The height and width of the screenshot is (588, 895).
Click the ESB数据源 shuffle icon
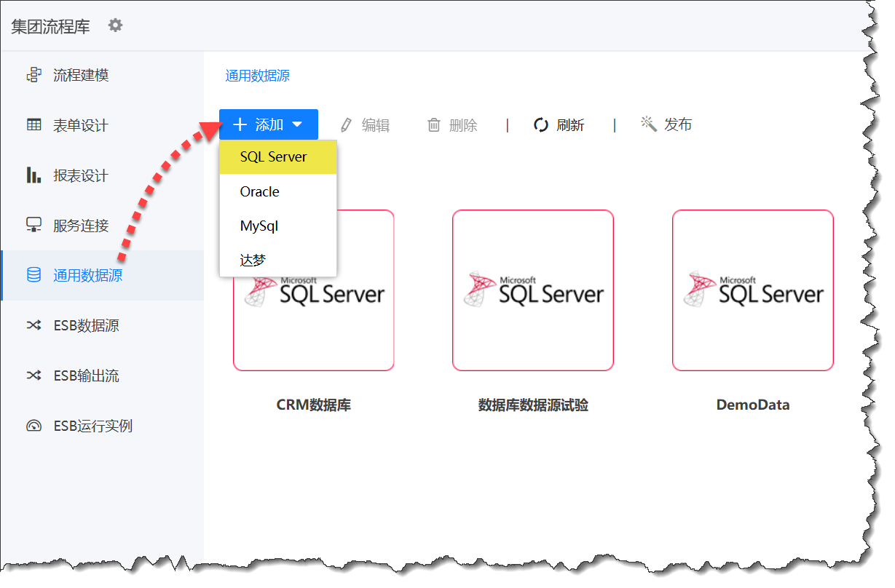coord(33,325)
